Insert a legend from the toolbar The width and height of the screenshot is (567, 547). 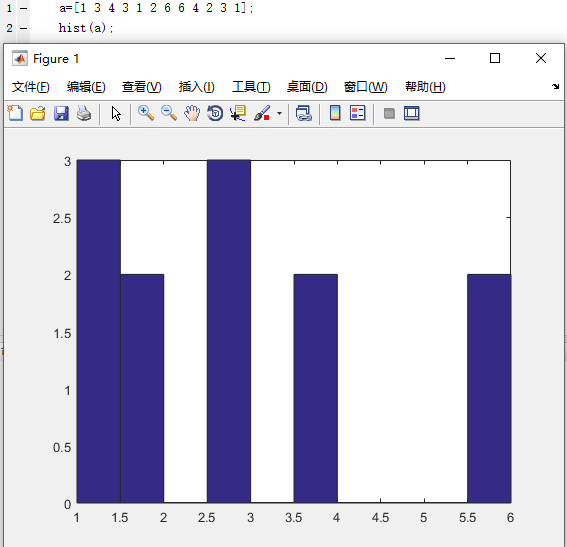click(x=358, y=113)
